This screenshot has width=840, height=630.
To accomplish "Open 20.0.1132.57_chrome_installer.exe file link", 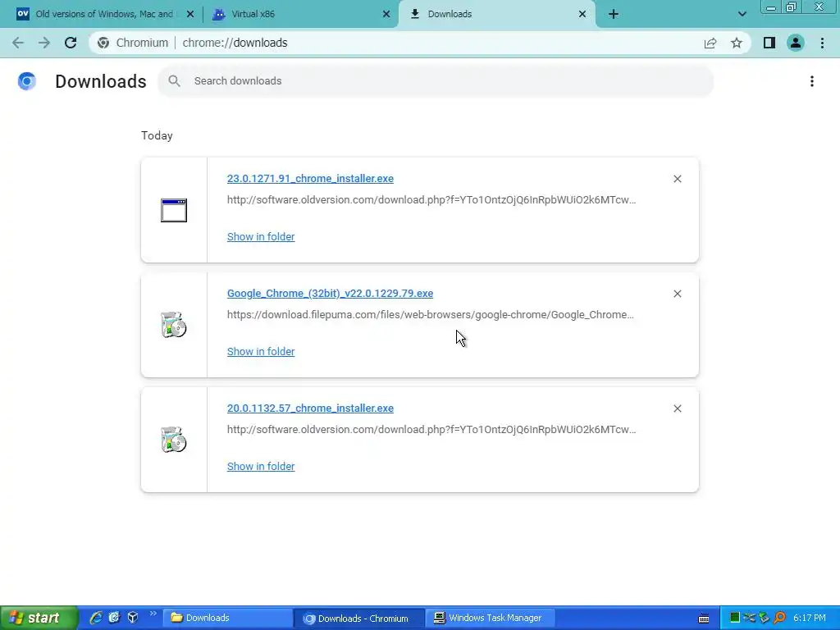I will [310, 409].
